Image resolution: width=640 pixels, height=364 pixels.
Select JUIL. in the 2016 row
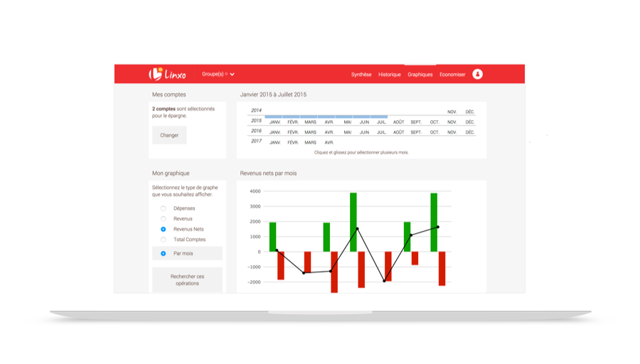tap(381, 132)
